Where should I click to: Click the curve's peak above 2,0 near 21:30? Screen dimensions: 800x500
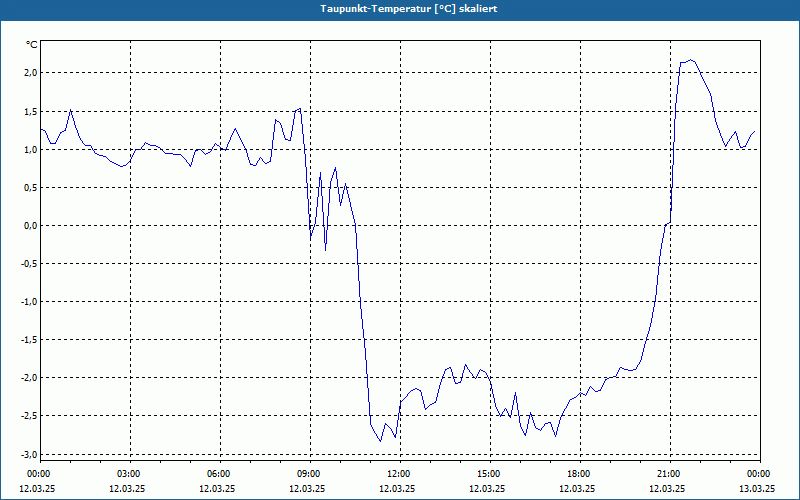coord(691,60)
